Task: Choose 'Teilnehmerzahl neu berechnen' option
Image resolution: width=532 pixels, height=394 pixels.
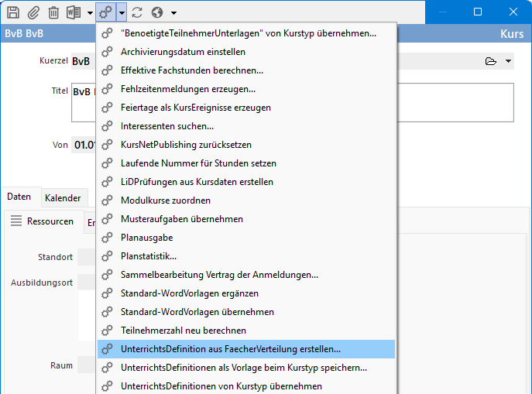Action: click(184, 331)
